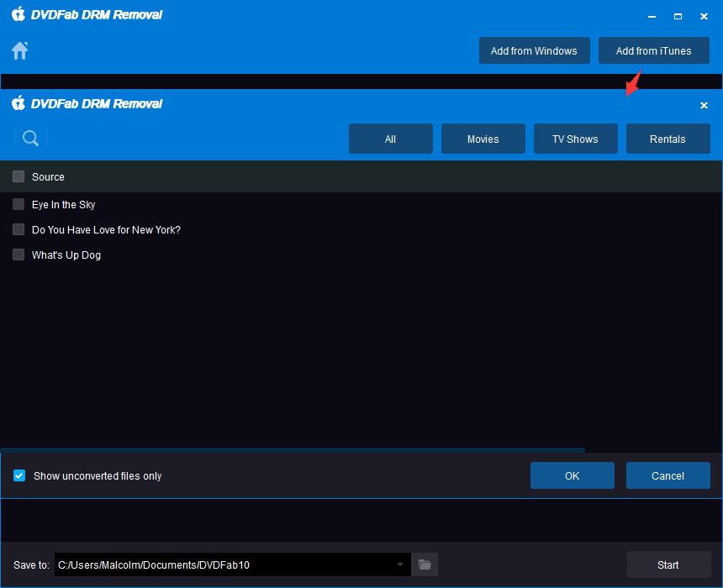
Task: Click Do You Have Love for New York? title
Action: point(106,230)
